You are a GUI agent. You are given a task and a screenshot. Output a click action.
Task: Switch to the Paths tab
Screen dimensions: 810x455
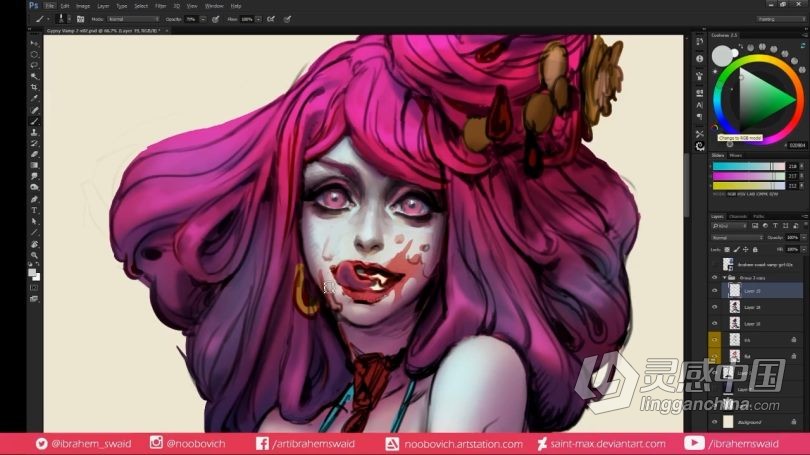click(758, 216)
